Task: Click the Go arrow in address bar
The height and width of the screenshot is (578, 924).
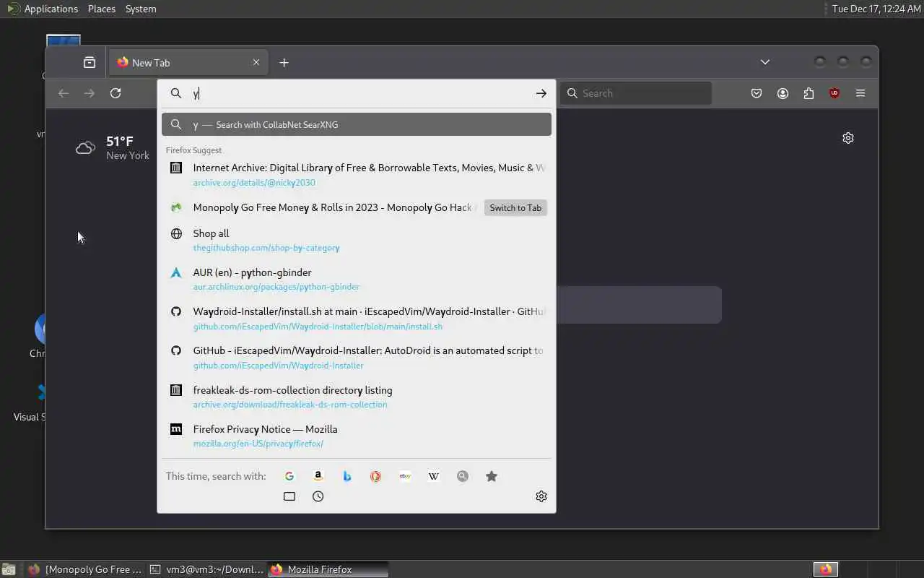Action: tap(541, 93)
